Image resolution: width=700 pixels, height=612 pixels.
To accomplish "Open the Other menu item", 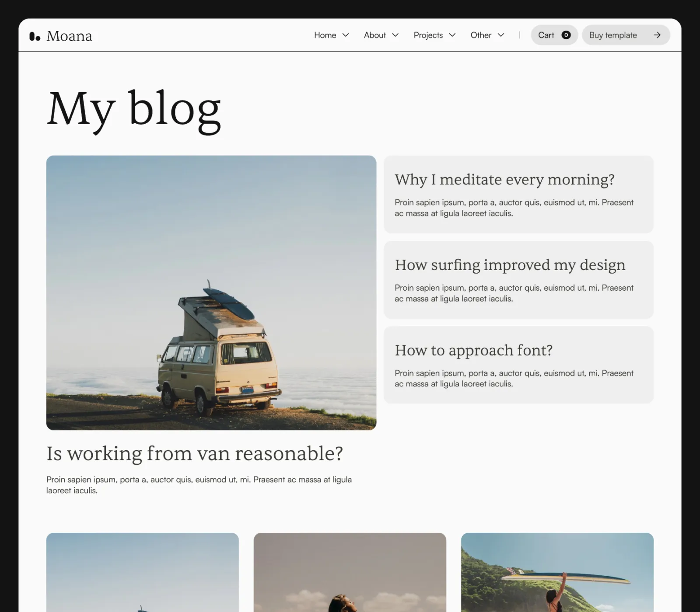I will [x=481, y=35].
